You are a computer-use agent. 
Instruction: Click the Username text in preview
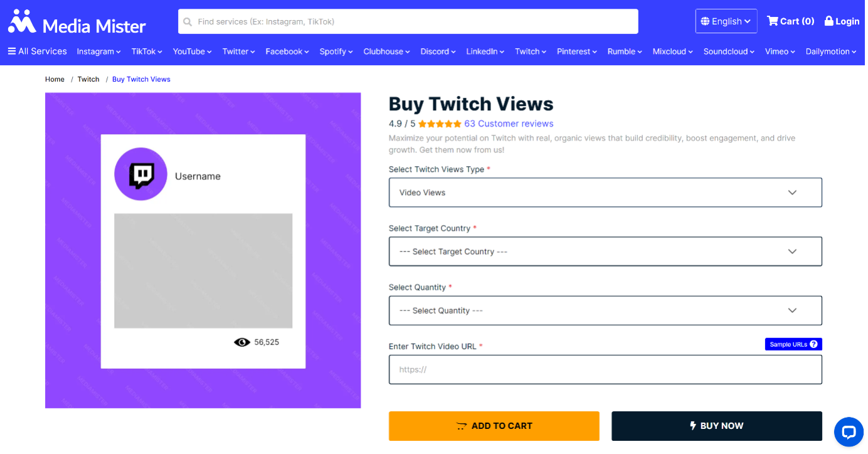point(198,176)
